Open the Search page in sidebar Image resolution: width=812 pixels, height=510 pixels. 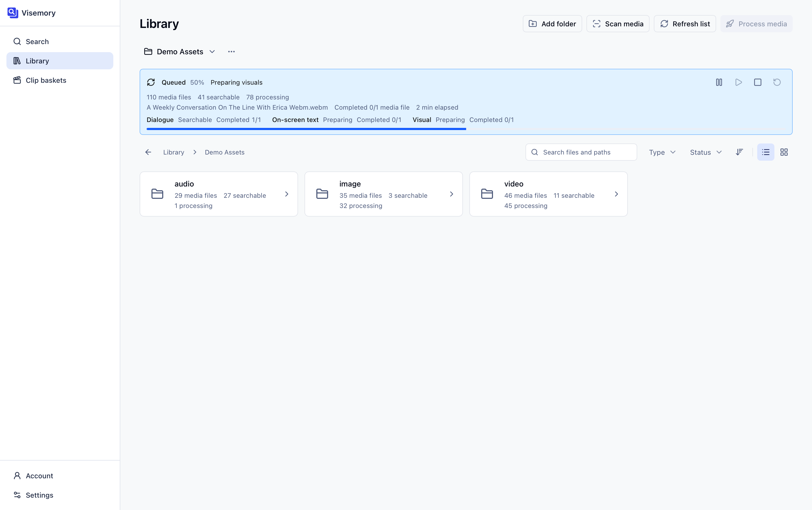[x=60, y=41]
